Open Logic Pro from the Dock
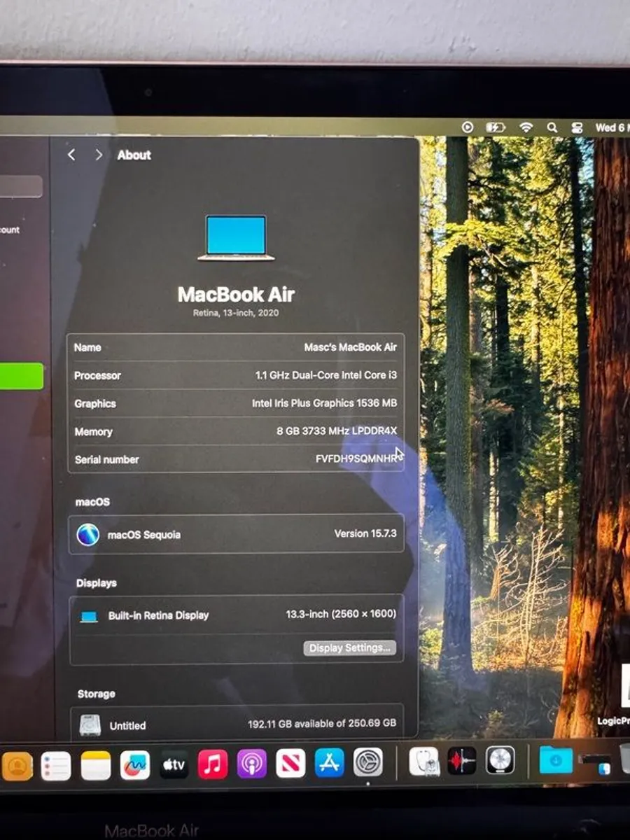The height and width of the screenshot is (840, 630). click(x=500, y=760)
